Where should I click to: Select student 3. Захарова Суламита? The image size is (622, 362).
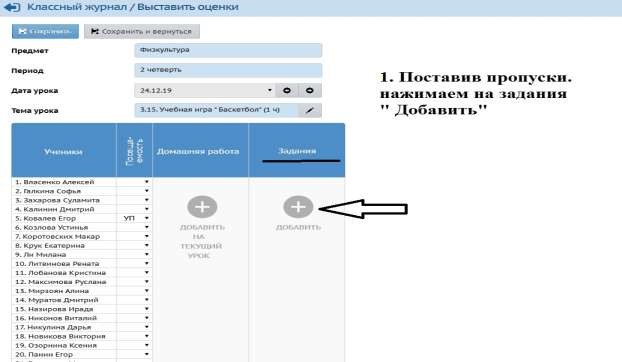[x=57, y=200]
